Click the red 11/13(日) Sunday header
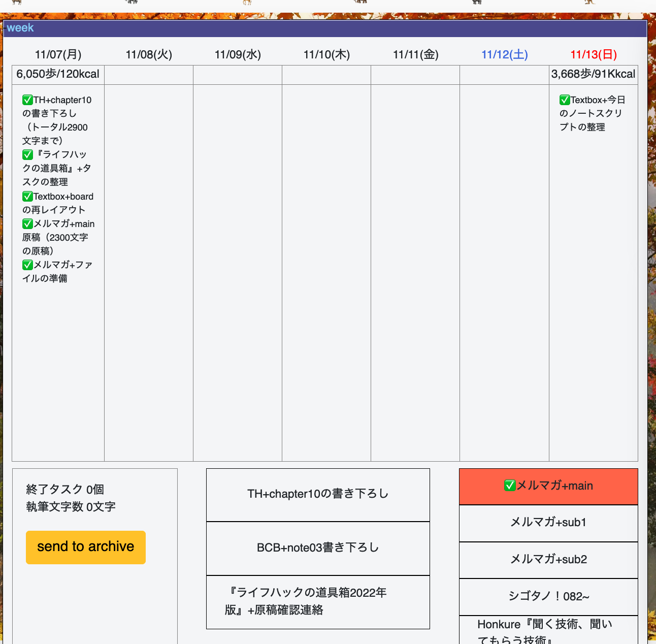 [x=593, y=54]
